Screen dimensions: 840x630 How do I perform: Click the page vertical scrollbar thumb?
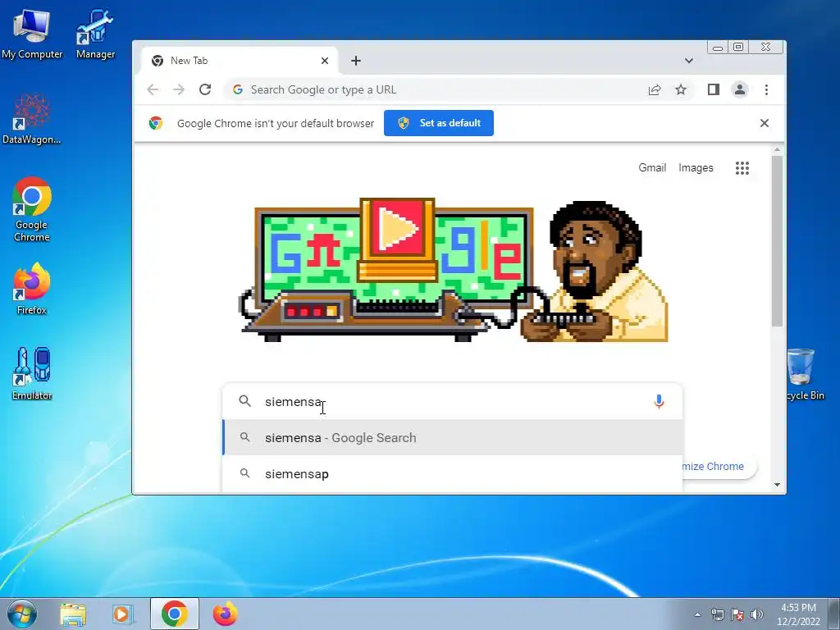click(778, 241)
